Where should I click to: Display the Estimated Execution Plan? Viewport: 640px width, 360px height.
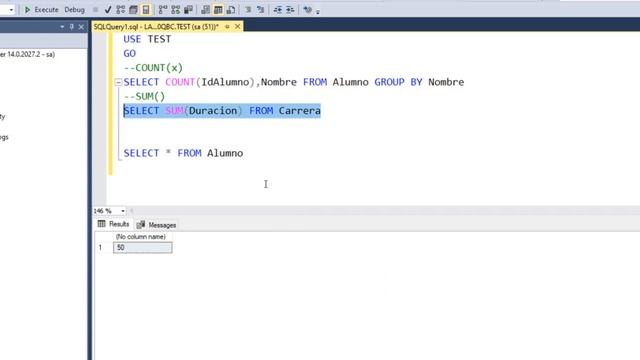[121, 9]
